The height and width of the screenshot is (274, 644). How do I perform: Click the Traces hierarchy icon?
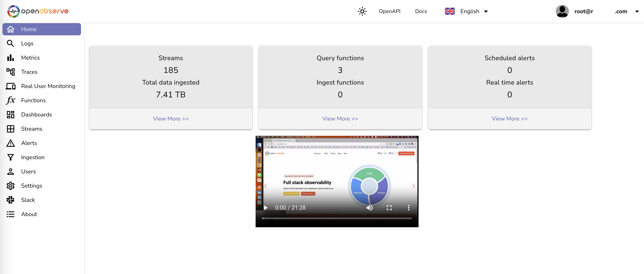click(x=11, y=72)
